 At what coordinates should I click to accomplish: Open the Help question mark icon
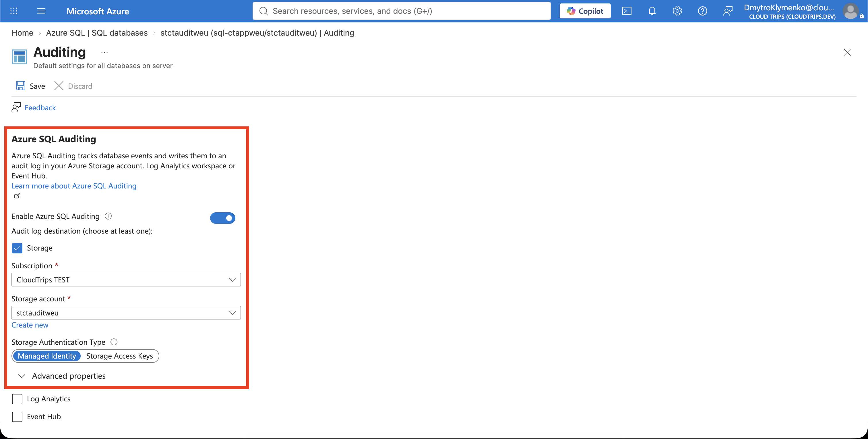click(x=702, y=11)
